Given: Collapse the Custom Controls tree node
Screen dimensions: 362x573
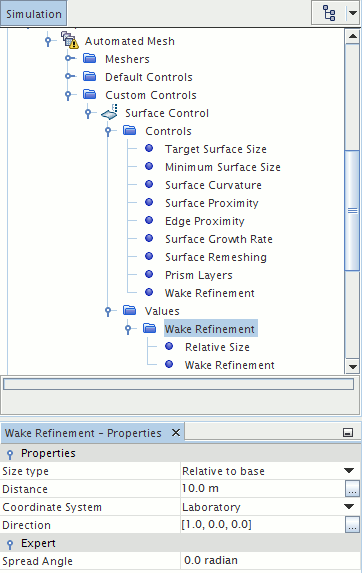Looking at the screenshot, I should coord(68,95).
